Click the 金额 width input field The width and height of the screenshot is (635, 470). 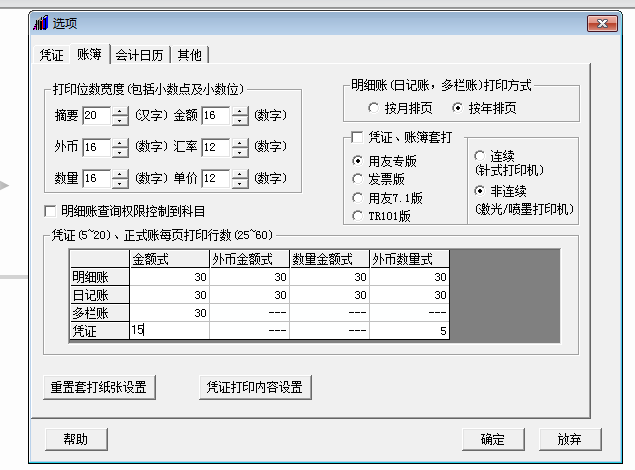216,116
